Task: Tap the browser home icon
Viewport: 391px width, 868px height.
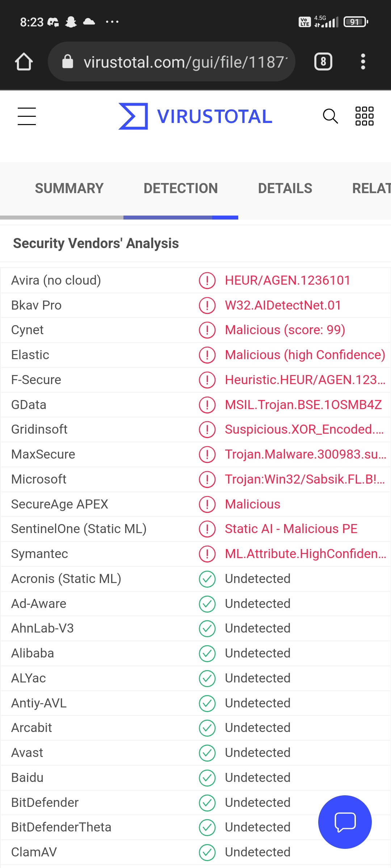Action: pyautogui.click(x=24, y=61)
